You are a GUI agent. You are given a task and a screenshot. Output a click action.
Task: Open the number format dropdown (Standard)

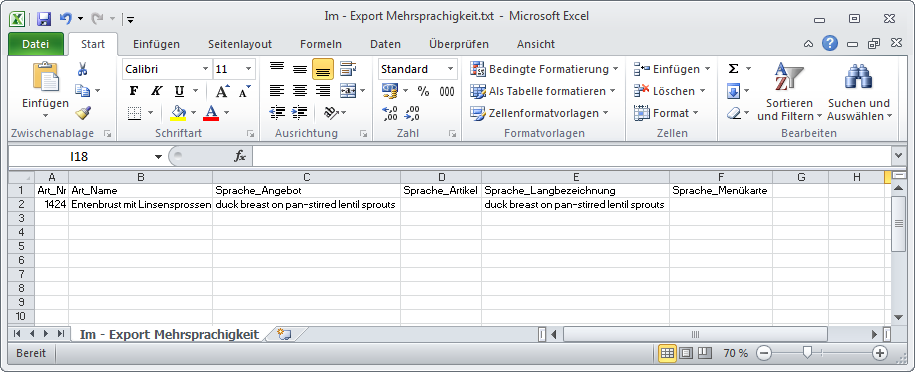tap(450, 69)
